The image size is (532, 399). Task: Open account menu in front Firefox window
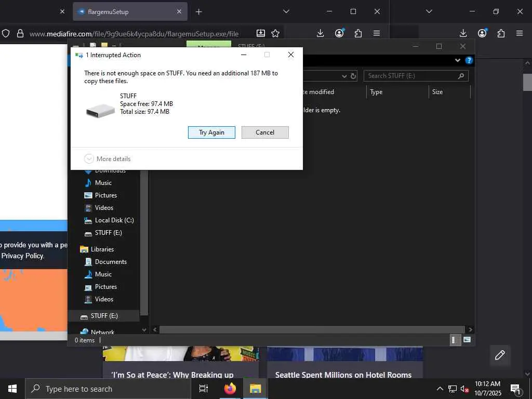tap(339, 33)
